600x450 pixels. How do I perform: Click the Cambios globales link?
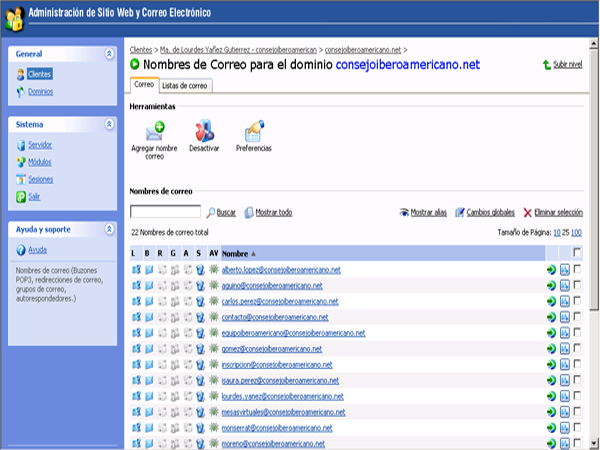(491, 212)
